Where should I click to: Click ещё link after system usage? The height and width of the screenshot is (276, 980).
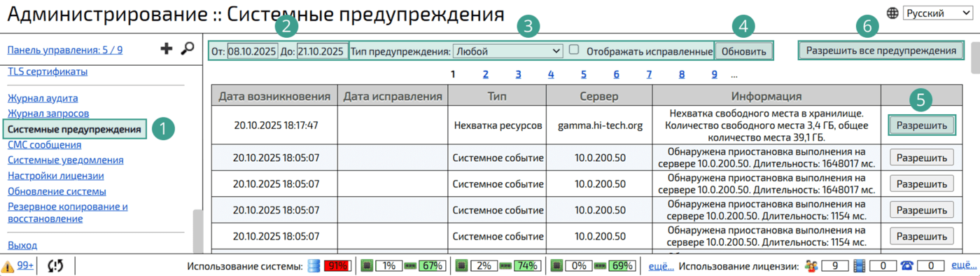tap(661, 266)
